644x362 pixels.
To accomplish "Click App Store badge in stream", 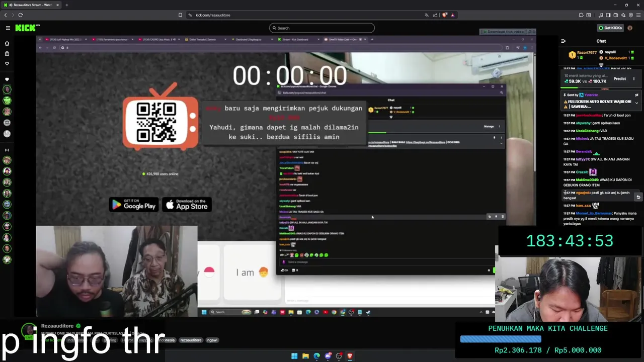I will (187, 205).
